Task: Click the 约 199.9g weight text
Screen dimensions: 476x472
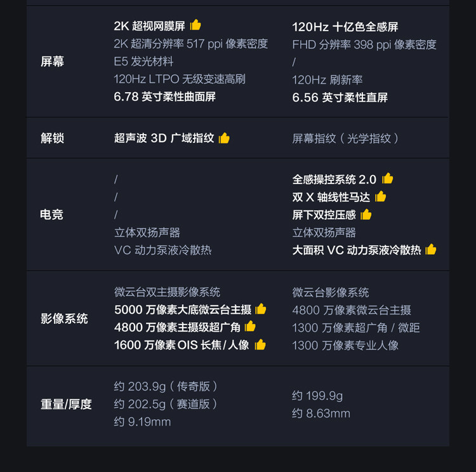Action: (317, 396)
